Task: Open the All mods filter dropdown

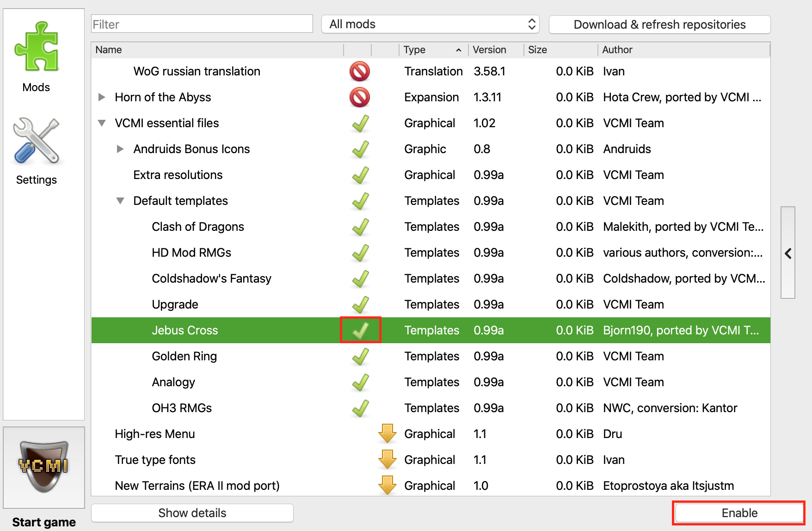Action: tap(431, 25)
